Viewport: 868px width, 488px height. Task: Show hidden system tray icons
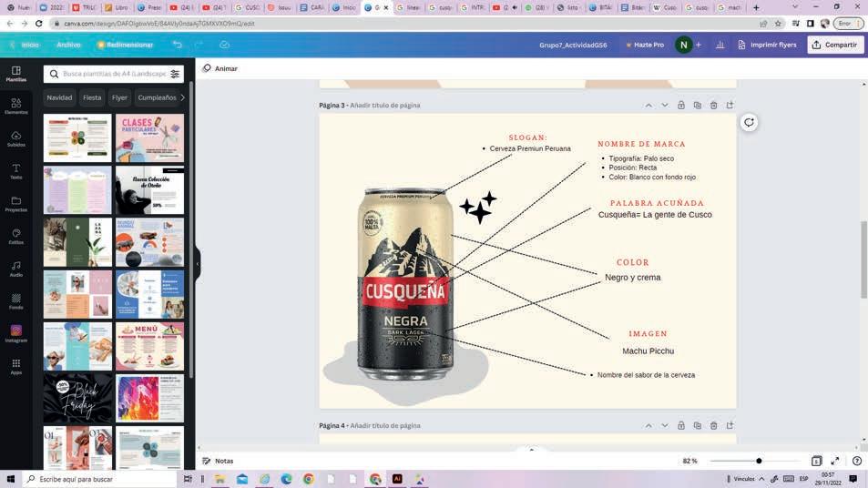761,479
